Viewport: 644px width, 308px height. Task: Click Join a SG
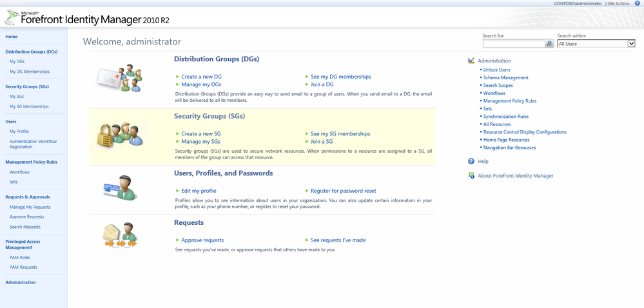click(322, 142)
